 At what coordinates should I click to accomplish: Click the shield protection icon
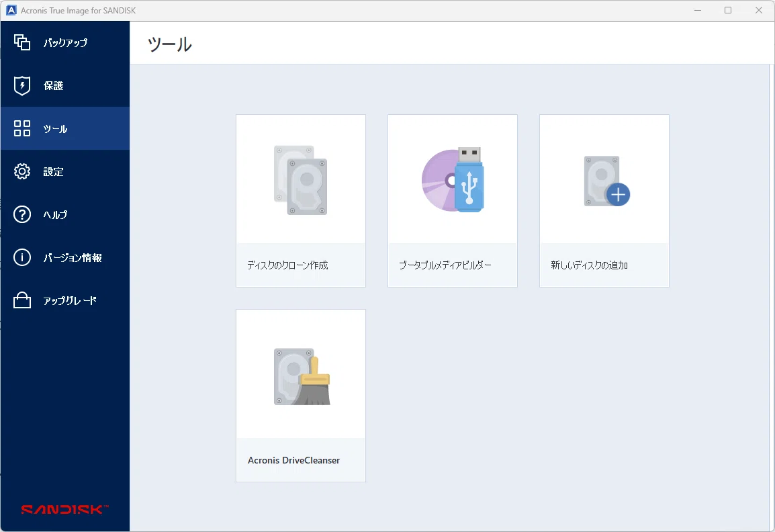pos(21,85)
